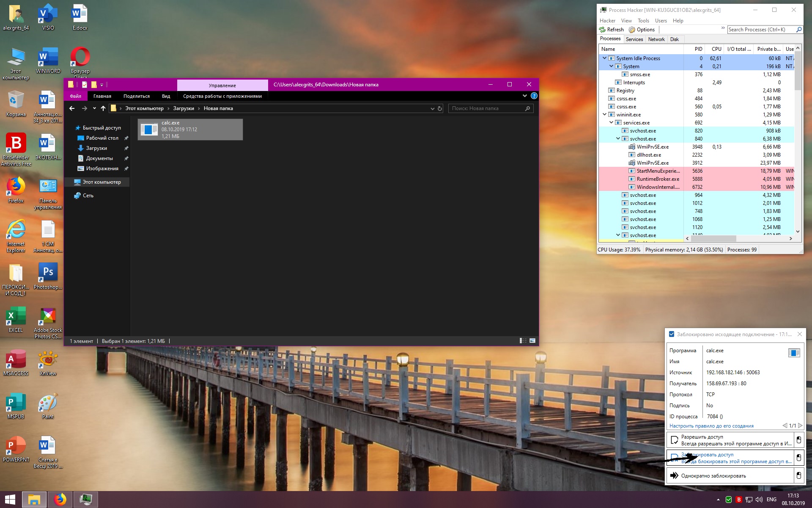Collapse services.exe tree node
Screen dimensions: 812x508
point(611,122)
